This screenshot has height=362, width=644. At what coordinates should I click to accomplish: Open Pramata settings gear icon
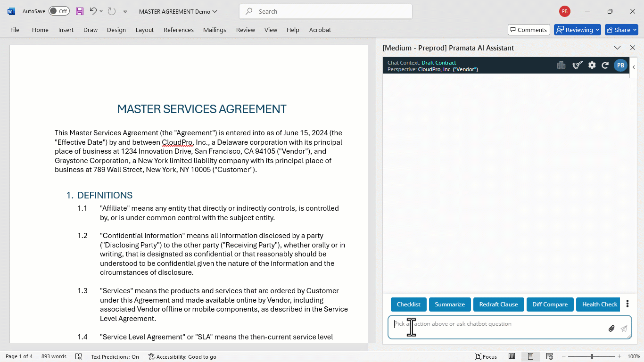pyautogui.click(x=592, y=66)
